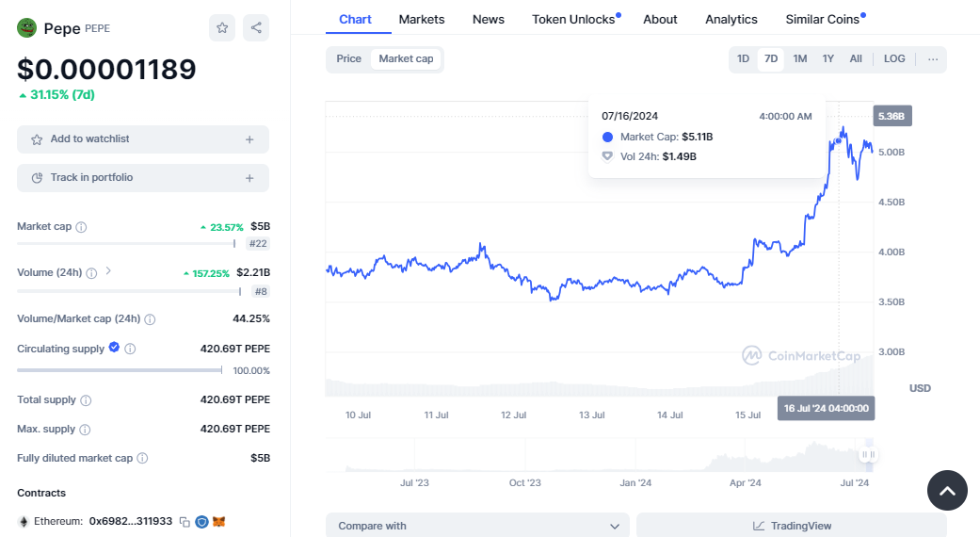Open Fully diluted market cap info icon
980x537 pixels.
point(142,458)
